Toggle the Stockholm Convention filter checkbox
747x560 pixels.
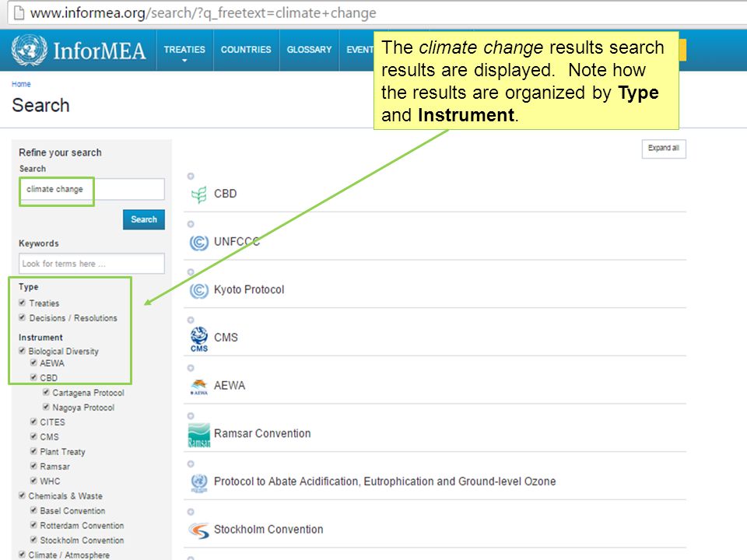coord(33,540)
